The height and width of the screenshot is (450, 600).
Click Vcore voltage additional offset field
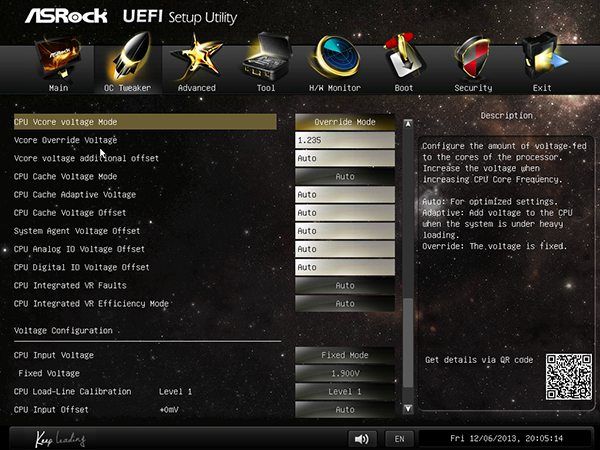345,158
